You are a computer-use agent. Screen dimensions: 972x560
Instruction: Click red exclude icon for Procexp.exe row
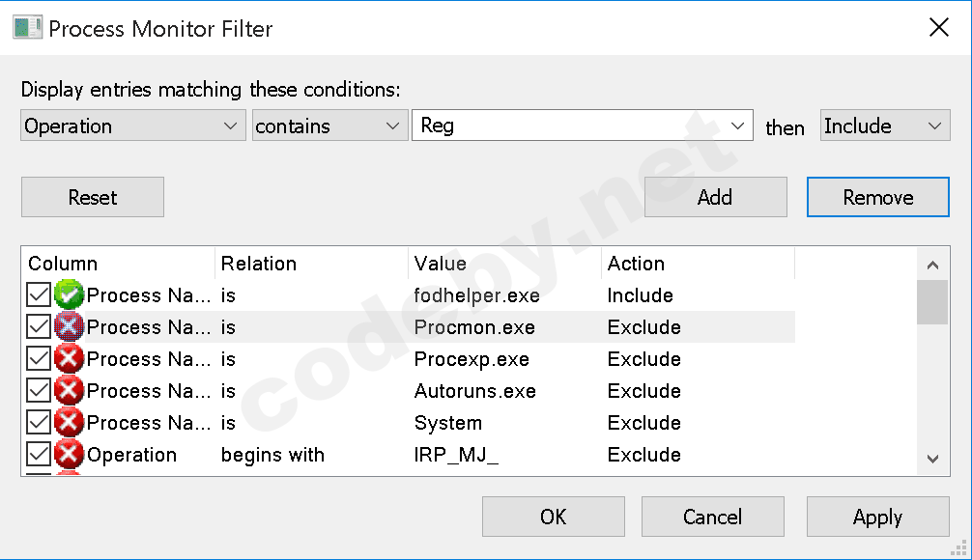click(69, 358)
